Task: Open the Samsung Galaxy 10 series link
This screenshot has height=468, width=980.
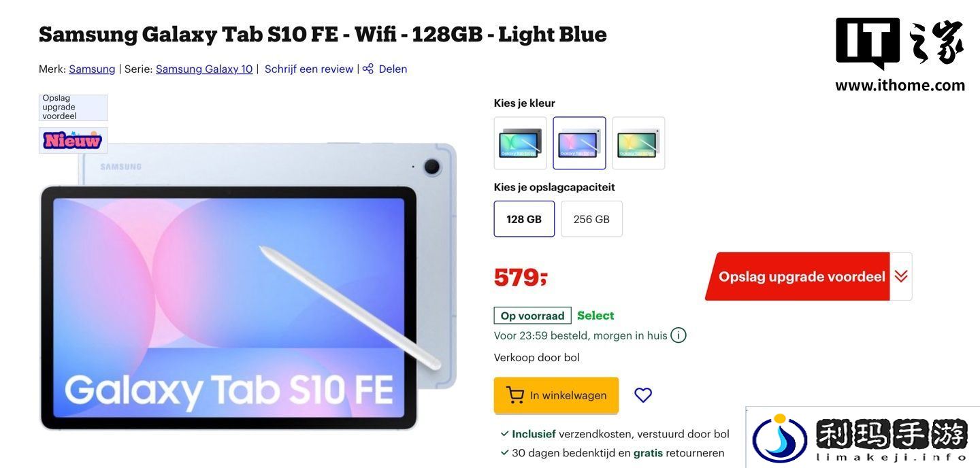Action: (x=204, y=69)
